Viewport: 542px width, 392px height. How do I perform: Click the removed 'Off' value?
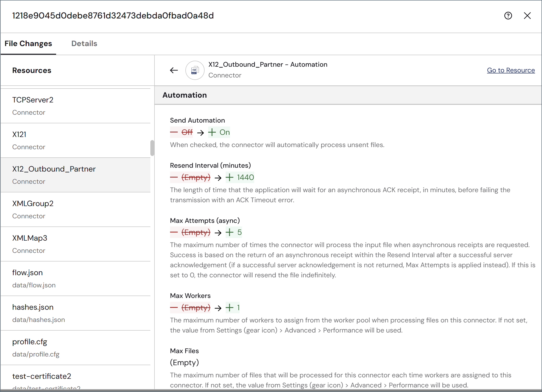pos(181,132)
